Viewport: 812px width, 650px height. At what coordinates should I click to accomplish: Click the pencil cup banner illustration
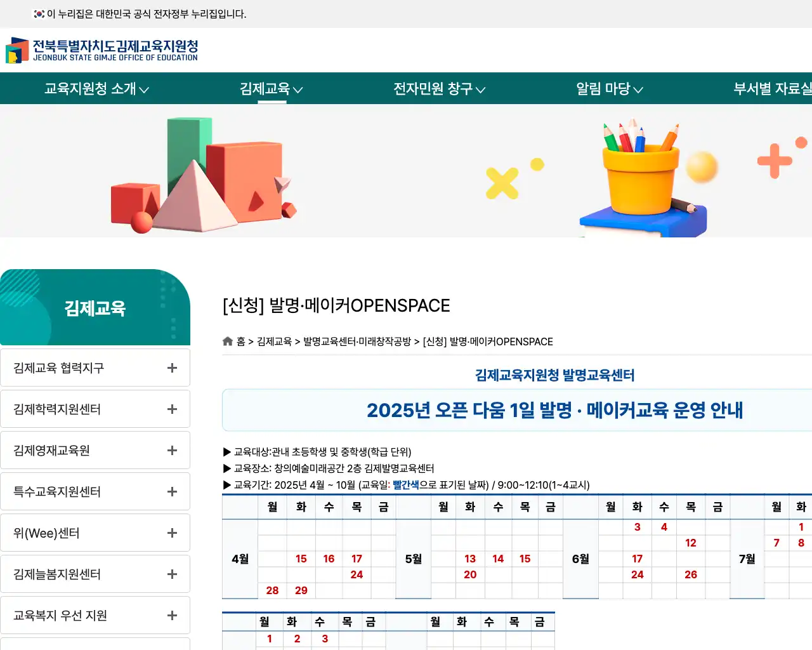tap(644, 178)
